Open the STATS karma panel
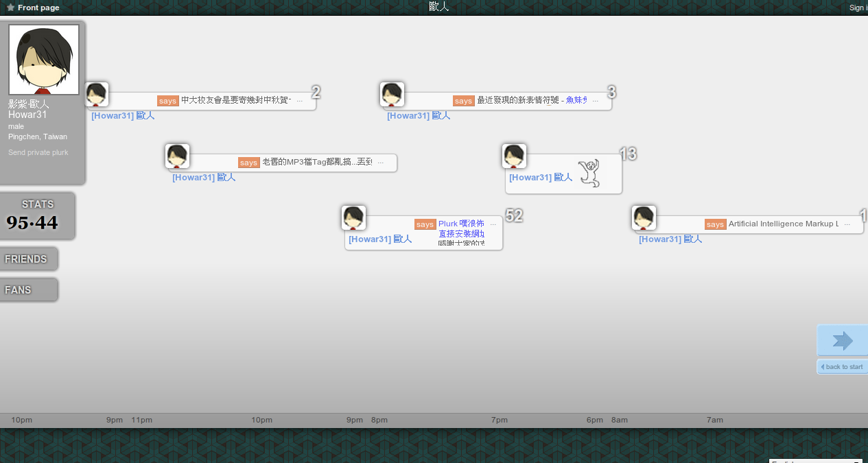Screen dimensions: 868x463 pyautogui.click(x=37, y=216)
